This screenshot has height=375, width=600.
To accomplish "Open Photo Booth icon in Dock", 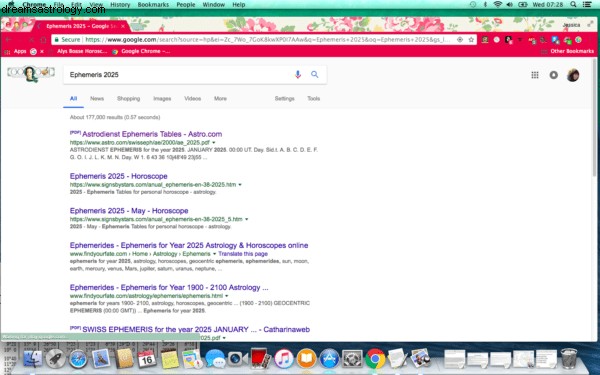I will (x=261, y=358).
